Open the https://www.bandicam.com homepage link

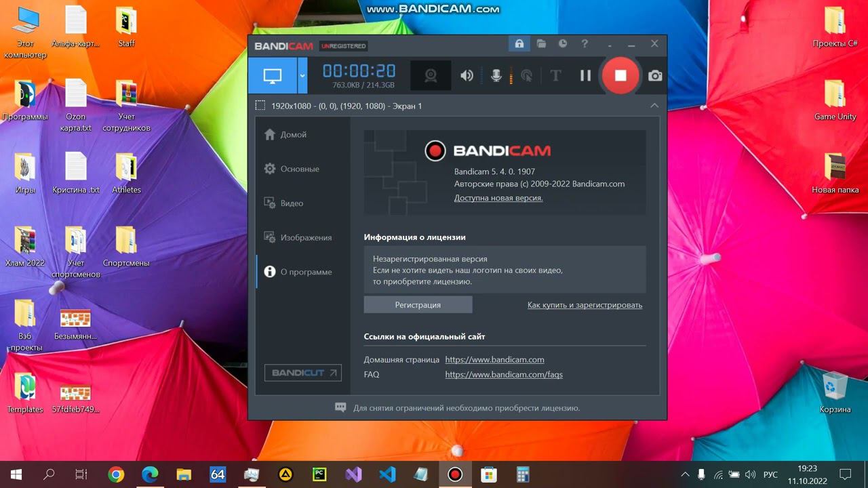pos(494,360)
